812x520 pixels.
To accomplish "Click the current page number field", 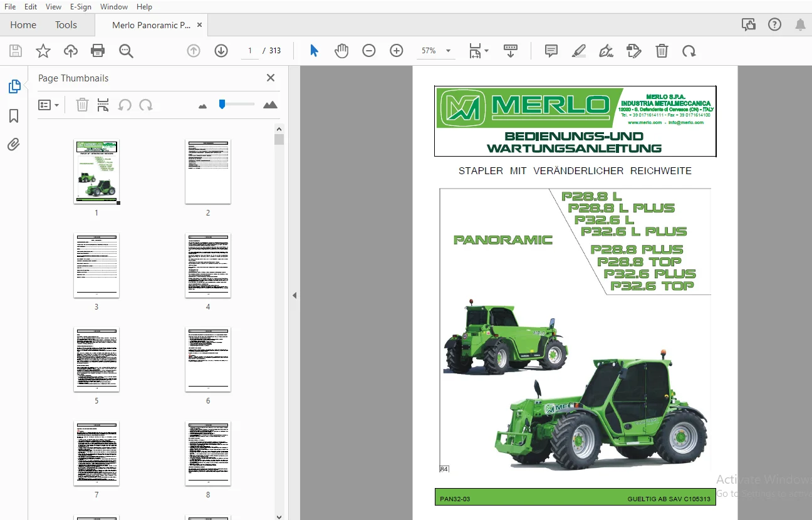I will point(250,51).
